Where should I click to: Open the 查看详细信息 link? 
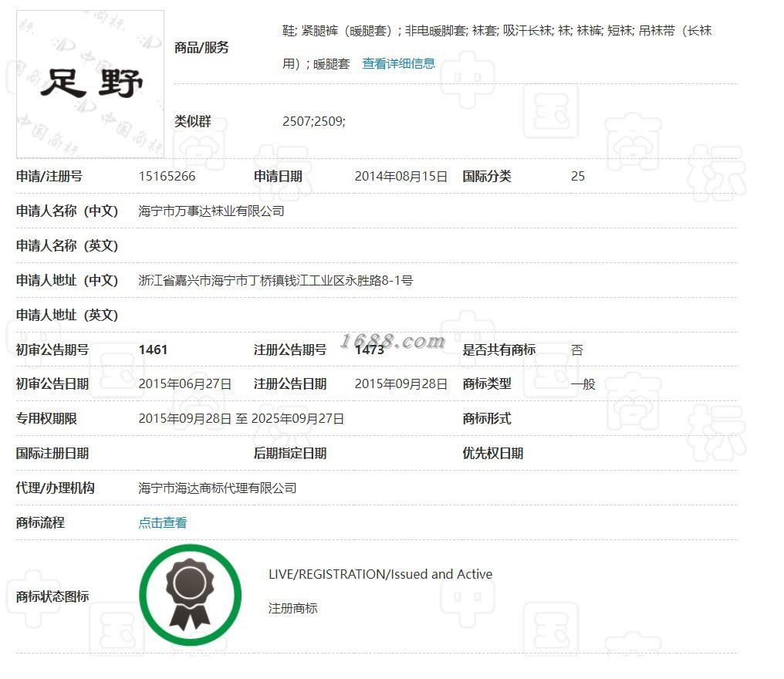point(398,64)
